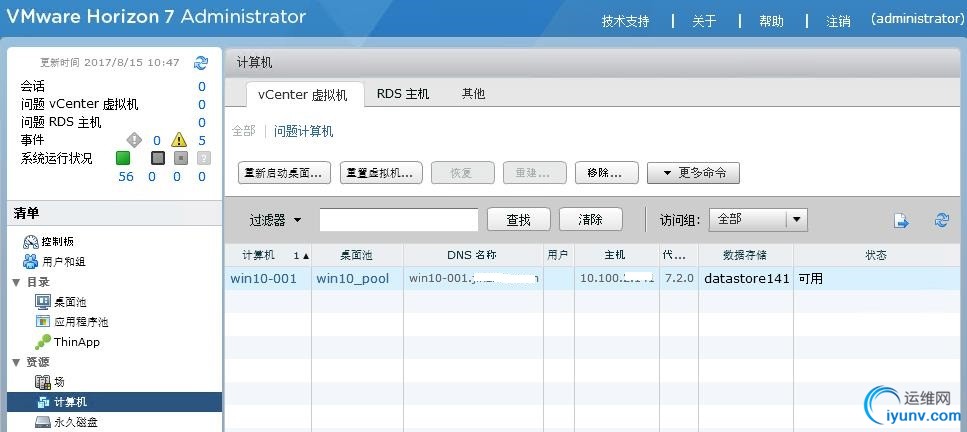
Task: Collapse the 目录 tree section
Action: pyautogui.click(x=16, y=282)
